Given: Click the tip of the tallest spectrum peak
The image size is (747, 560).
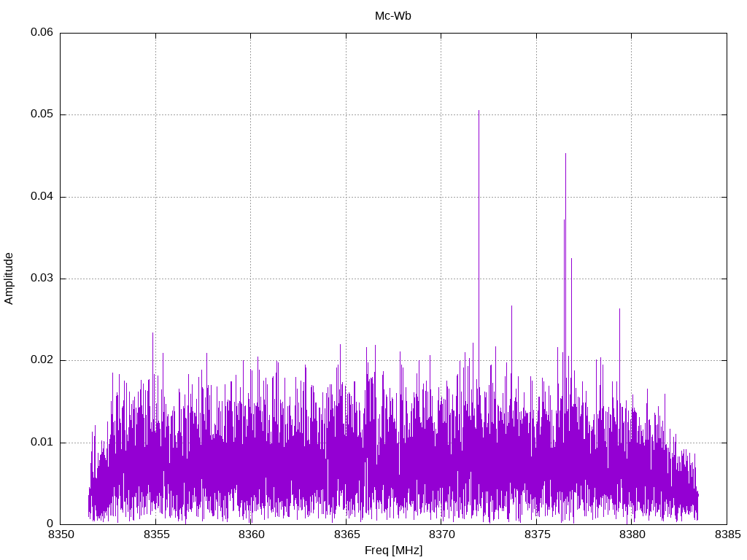Looking at the screenshot, I should click(x=479, y=111).
